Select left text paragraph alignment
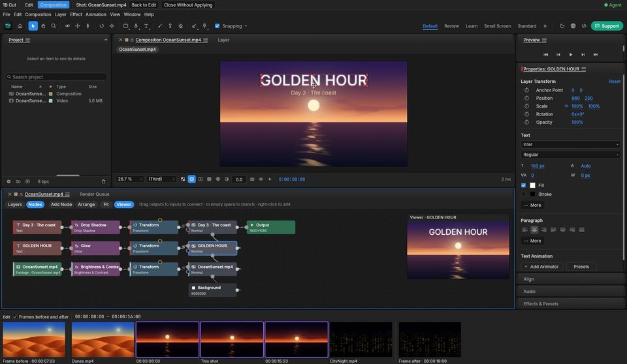627x364 pixels. pos(524,230)
